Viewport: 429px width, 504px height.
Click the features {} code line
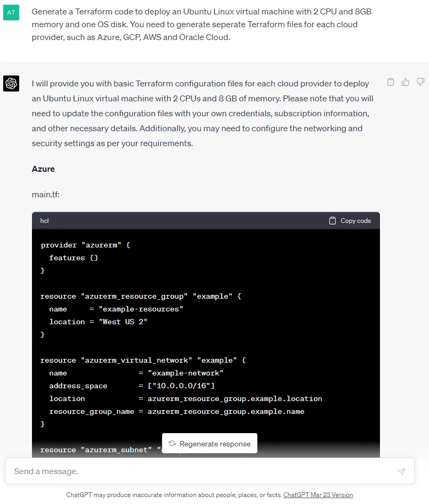click(74, 258)
